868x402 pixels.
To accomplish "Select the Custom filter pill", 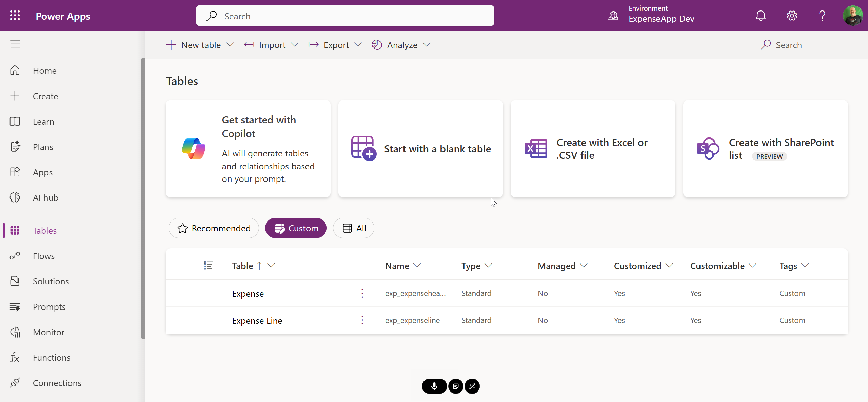I will tap(296, 228).
